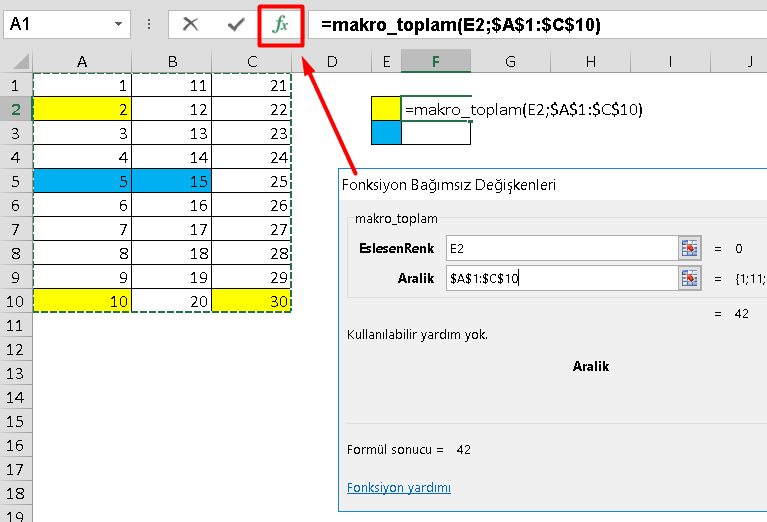Select column F header
The image size is (767, 522).
point(436,62)
